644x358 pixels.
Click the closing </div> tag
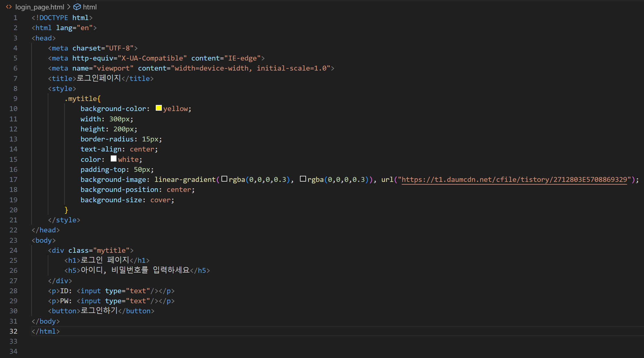coord(60,281)
